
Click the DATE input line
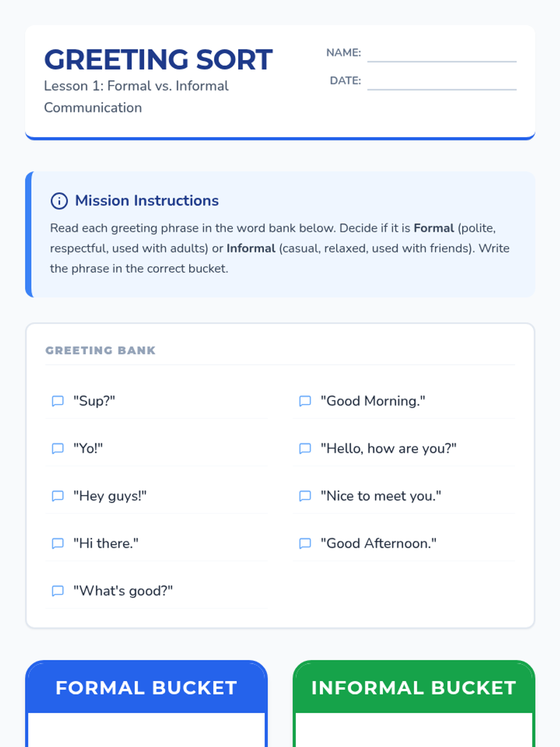pos(441,82)
